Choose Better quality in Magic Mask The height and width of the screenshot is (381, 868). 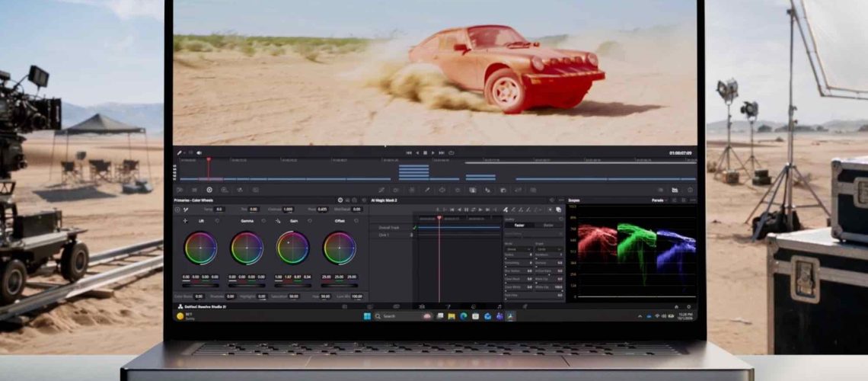[x=548, y=226]
